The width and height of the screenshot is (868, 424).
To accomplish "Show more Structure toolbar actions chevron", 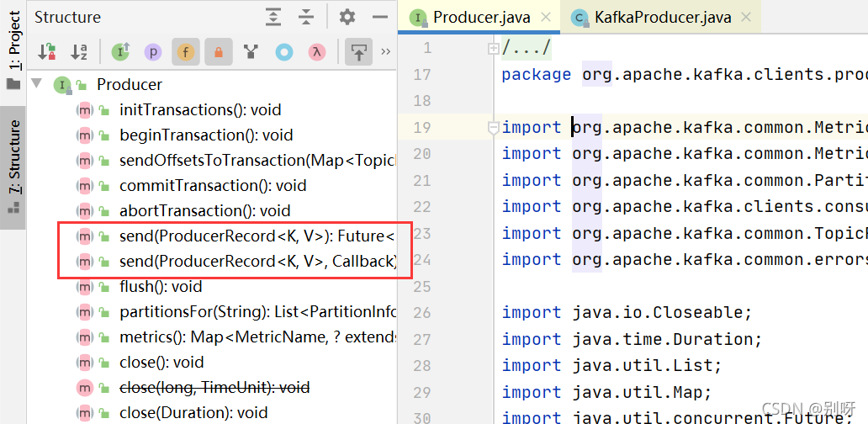I will click(386, 51).
